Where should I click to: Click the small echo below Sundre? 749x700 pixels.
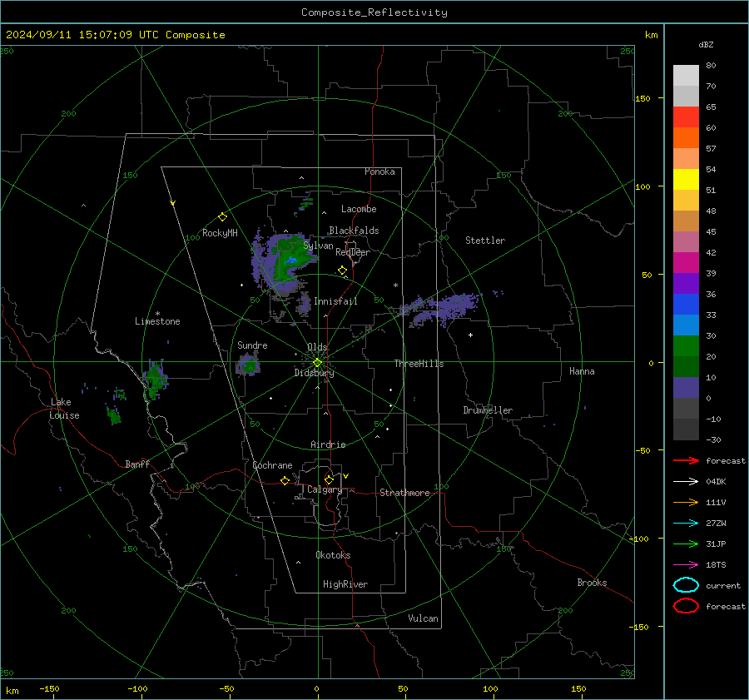click(248, 365)
